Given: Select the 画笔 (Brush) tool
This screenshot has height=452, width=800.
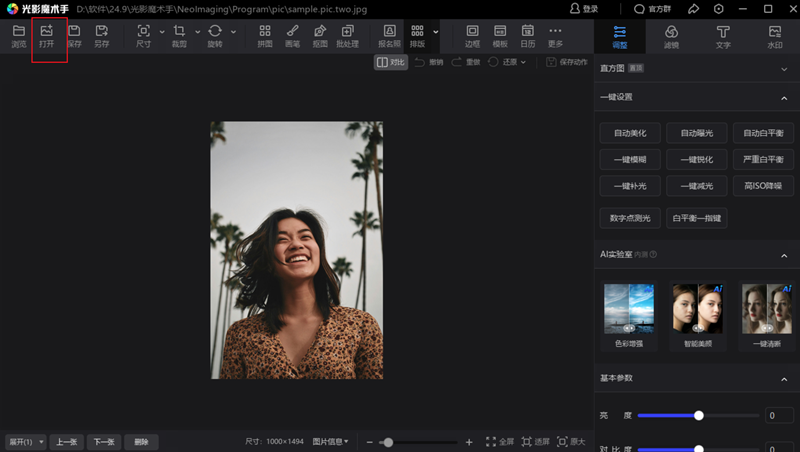Looking at the screenshot, I should [292, 36].
